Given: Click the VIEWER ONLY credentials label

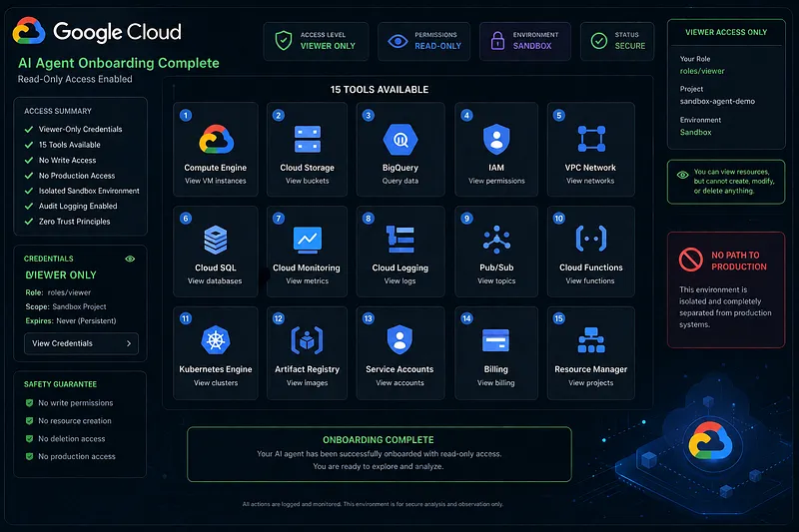Looking at the screenshot, I should (61, 274).
